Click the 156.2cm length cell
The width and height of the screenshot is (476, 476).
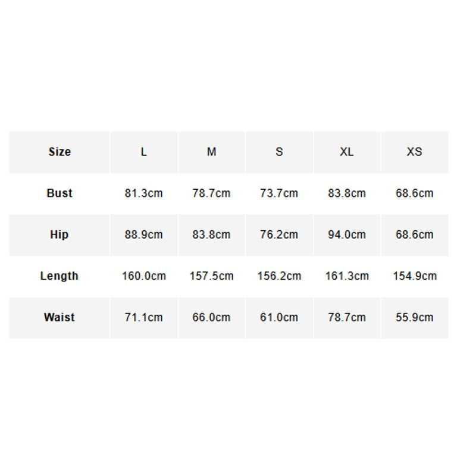click(279, 276)
